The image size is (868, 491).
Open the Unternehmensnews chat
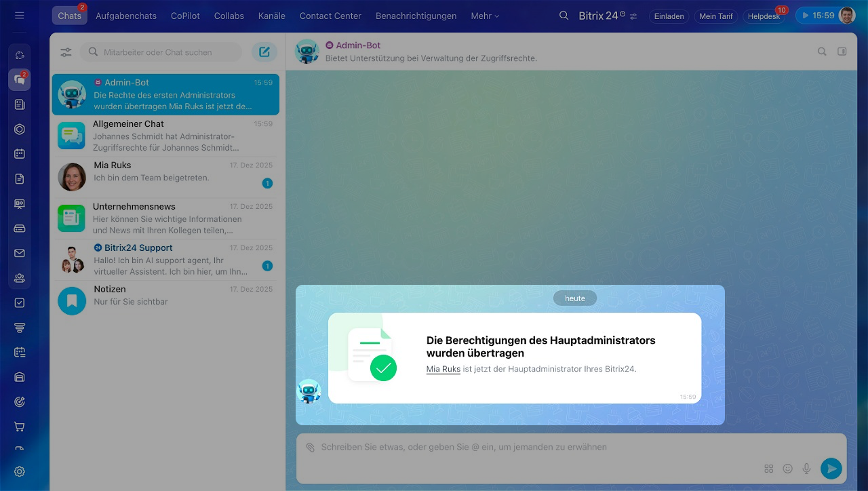click(x=165, y=218)
